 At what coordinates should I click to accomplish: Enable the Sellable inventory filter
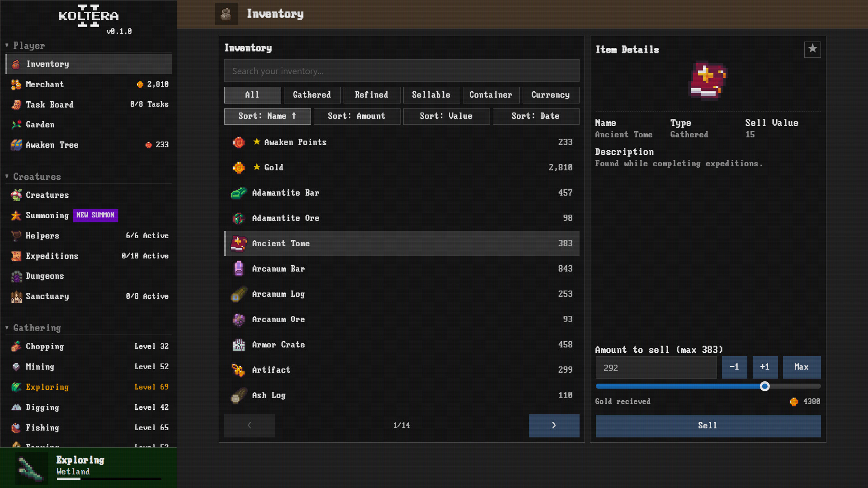431,95
